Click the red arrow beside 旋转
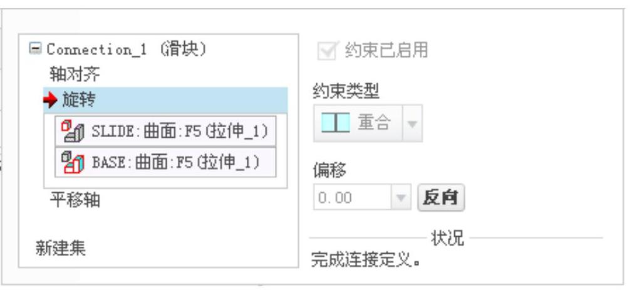Image resolution: width=644 pixels, height=290 pixels. 50,100
